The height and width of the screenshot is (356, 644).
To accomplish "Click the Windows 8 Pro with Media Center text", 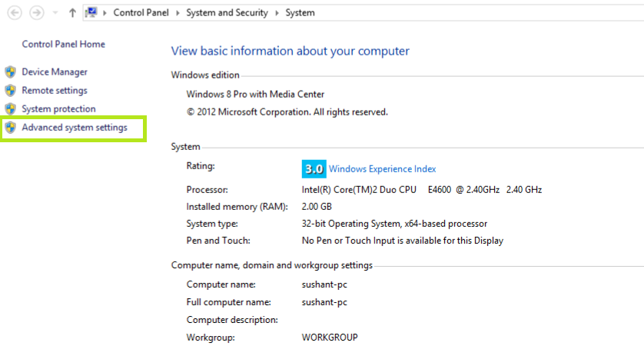I will coord(255,94).
